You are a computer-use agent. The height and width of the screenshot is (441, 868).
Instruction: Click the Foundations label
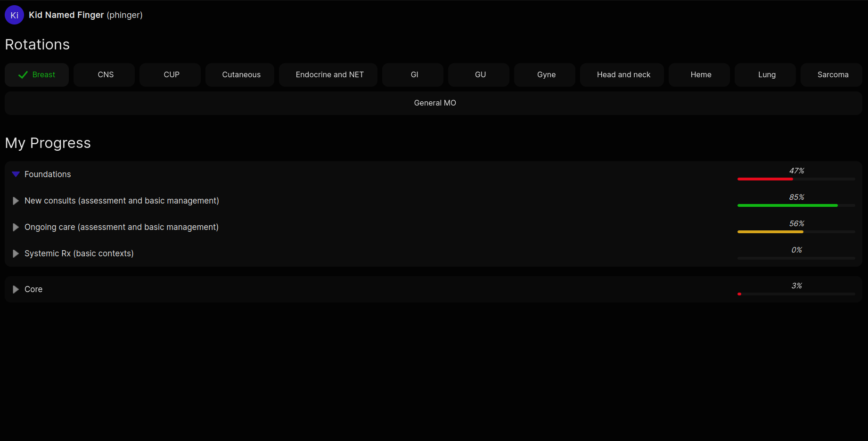(x=48, y=174)
